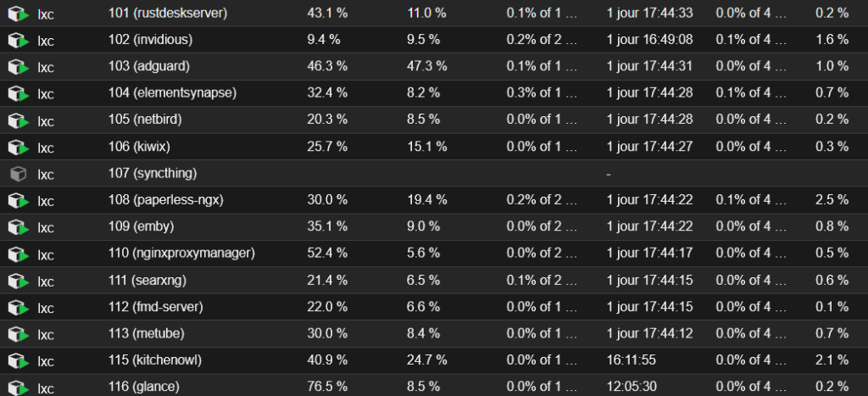Click the nginxproxymanager container icon
The width and height of the screenshot is (868, 396).
(19, 254)
